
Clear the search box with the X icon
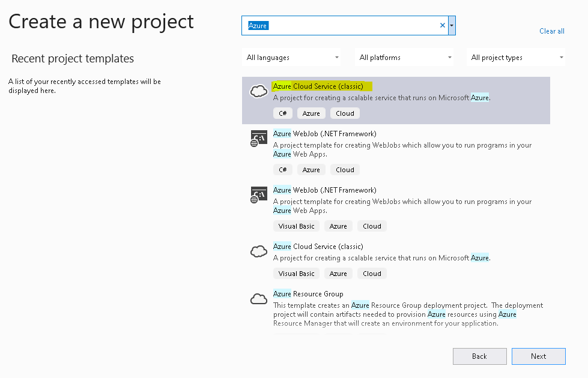pyautogui.click(x=443, y=25)
